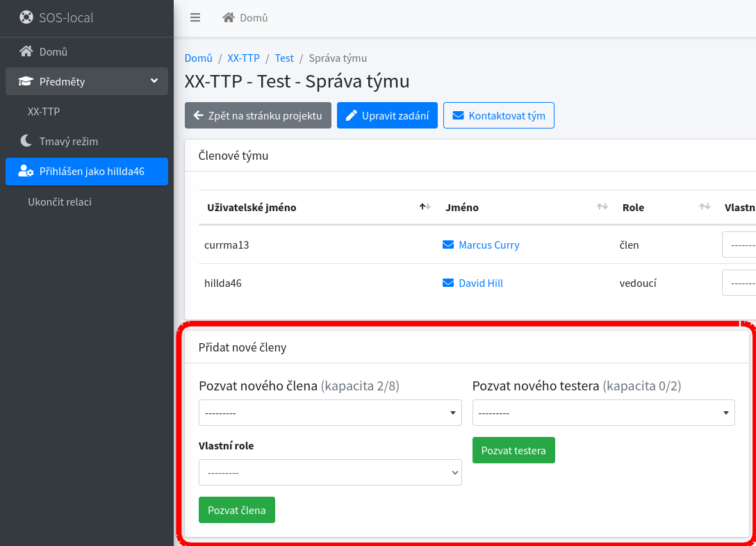Click the kapacita 2/8 label
Screen dimensions: 756x546
360,386
